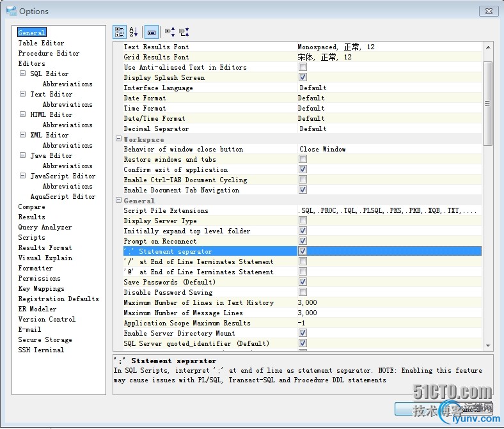Click scrollbar up arrow in property grid
Image resolution: width=504 pixels, height=429 pixels.
[x=488, y=47]
